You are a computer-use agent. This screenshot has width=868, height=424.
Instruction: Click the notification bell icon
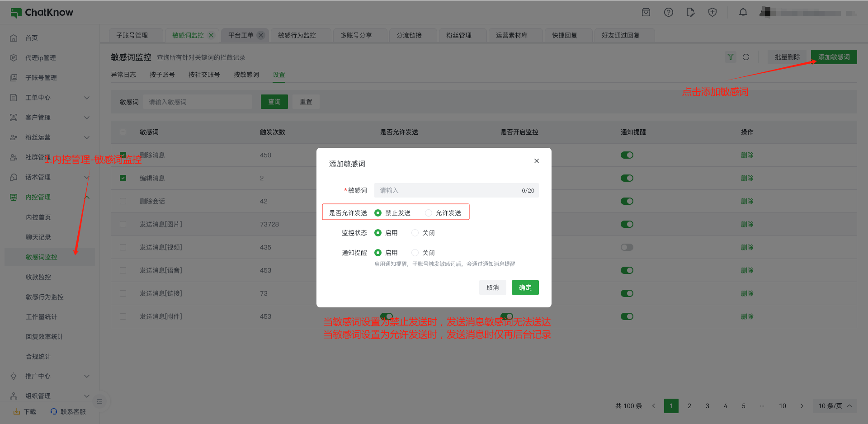pyautogui.click(x=743, y=13)
